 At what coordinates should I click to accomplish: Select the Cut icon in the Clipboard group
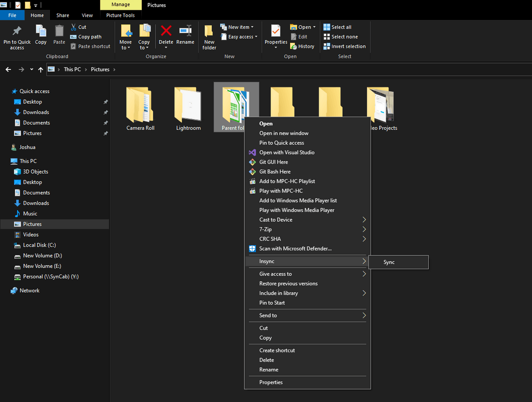[x=73, y=27]
